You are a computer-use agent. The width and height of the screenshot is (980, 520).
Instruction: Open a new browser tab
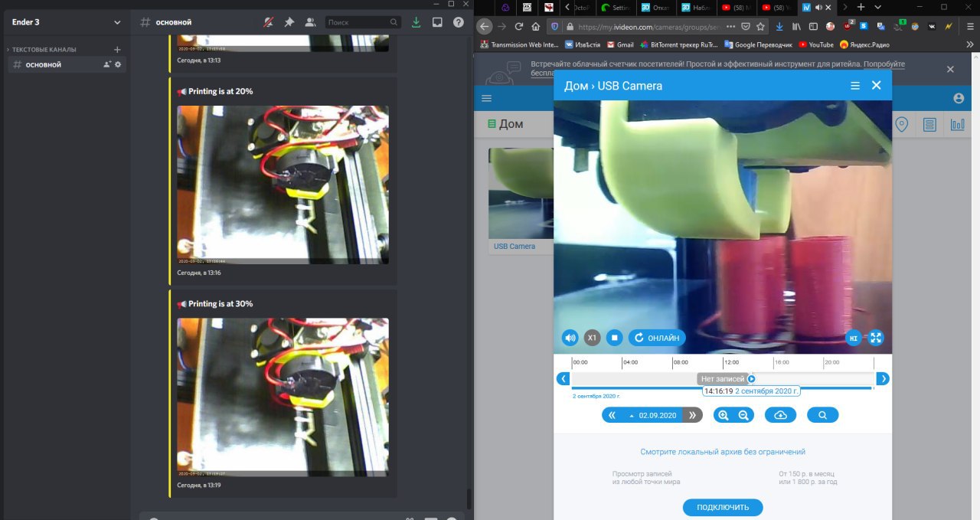[x=861, y=7]
